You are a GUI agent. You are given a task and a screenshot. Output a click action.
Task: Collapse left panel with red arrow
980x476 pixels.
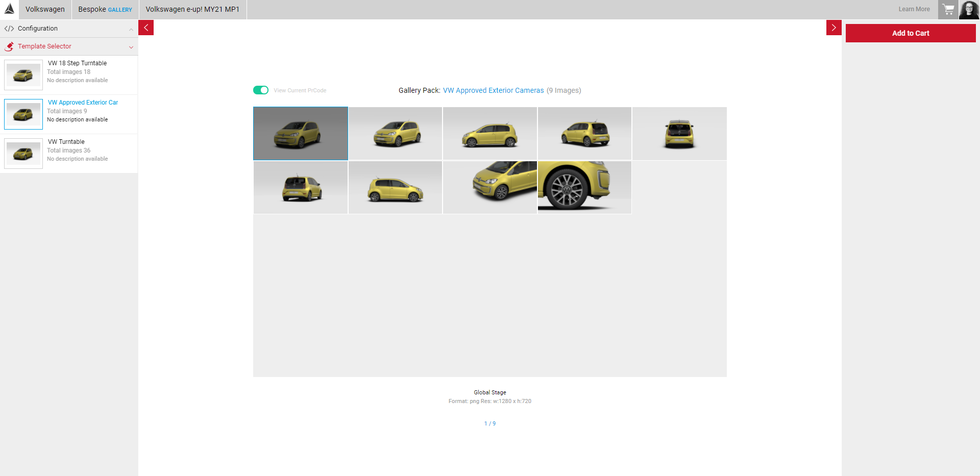click(x=146, y=28)
